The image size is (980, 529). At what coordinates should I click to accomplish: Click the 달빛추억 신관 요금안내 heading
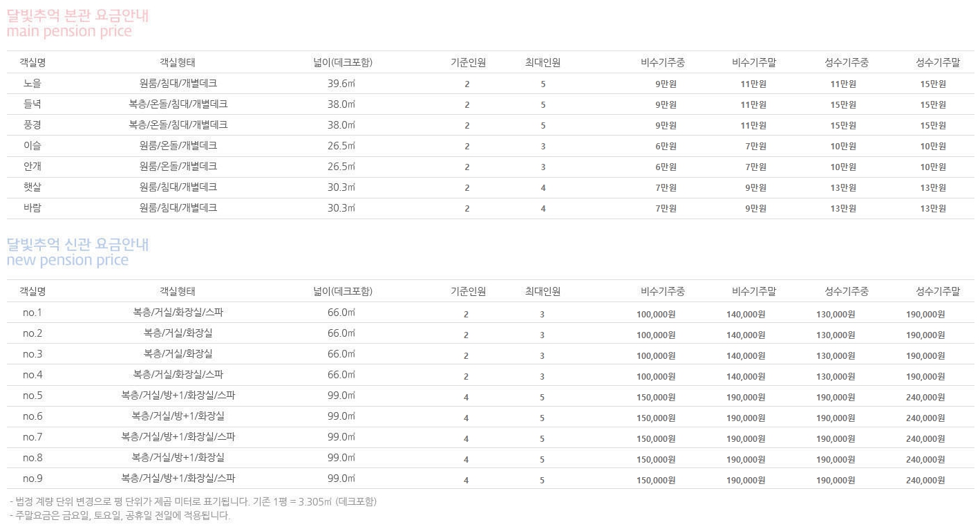point(77,244)
